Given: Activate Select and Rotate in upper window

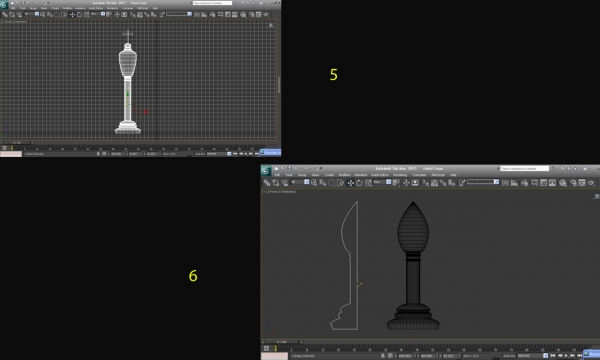Looking at the screenshot, I should pos(80,15).
